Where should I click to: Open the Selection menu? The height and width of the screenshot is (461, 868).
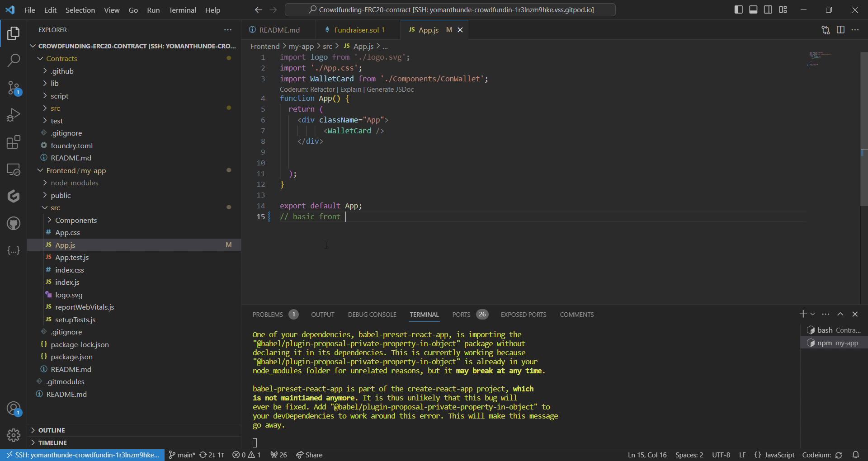coord(80,10)
